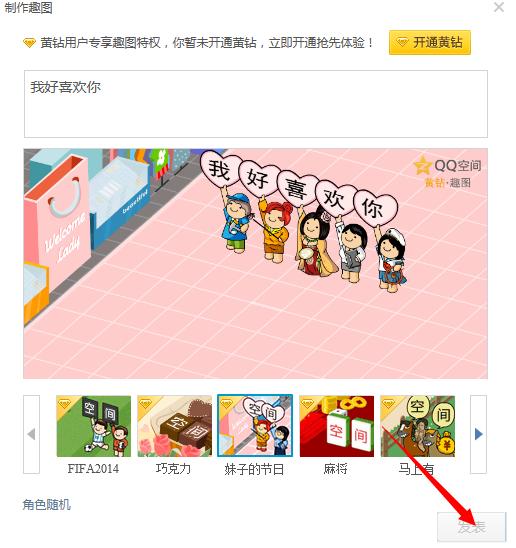The height and width of the screenshot is (548, 516).
Task: Click the QQ空间 star logo in the preview
Action: tap(422, 166)
